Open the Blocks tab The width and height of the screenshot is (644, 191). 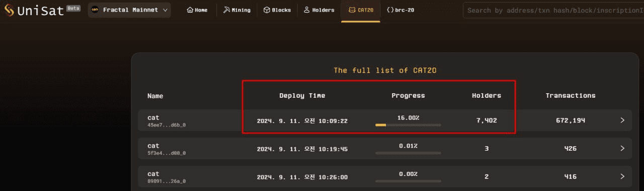pyautogui.click(x=277, y=10)
